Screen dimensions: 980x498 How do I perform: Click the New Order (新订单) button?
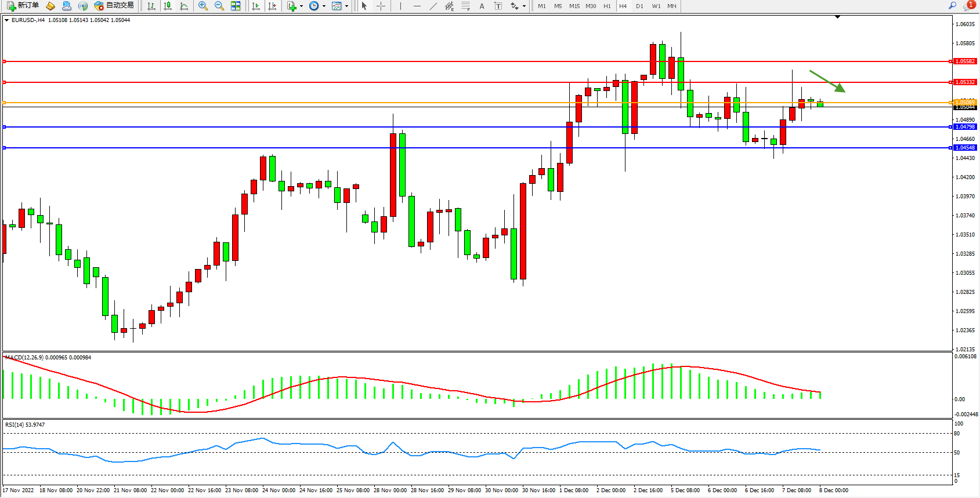(x=23, y=6)
